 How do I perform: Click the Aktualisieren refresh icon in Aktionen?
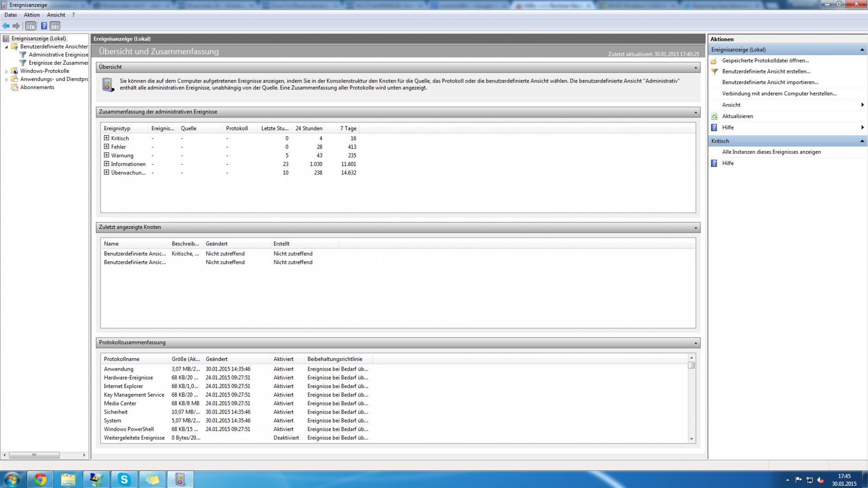pyautogui.click(x=714, y=116)
